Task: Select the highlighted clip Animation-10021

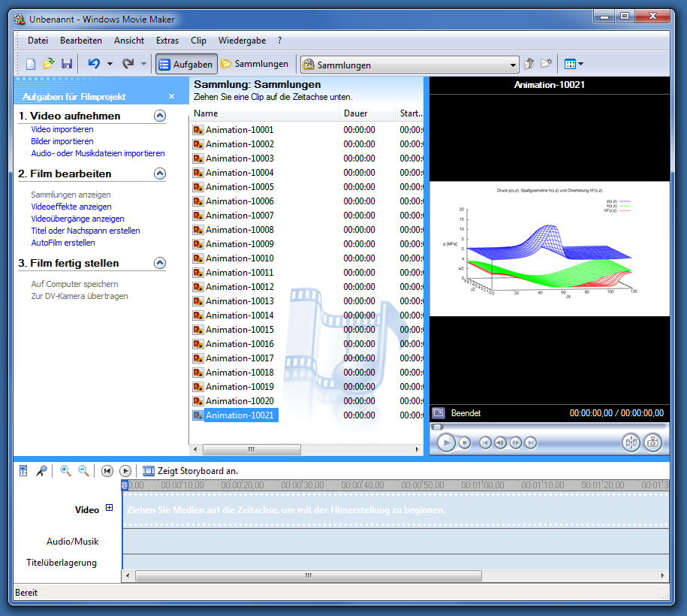Action: coord(240,415)
